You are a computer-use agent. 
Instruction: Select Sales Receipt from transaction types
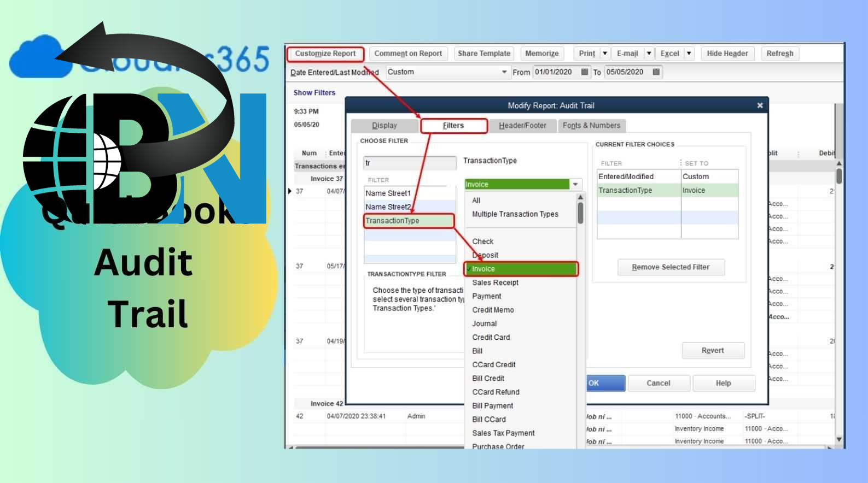[495, 282]
